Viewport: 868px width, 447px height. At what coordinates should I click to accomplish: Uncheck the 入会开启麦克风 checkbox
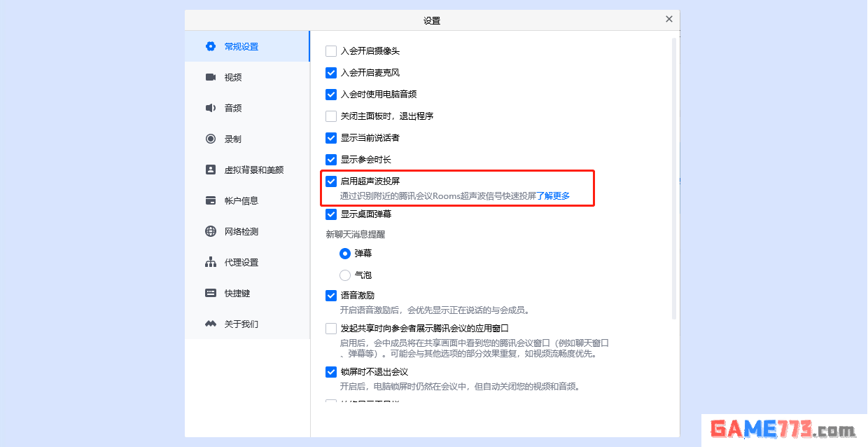(331, 73)
